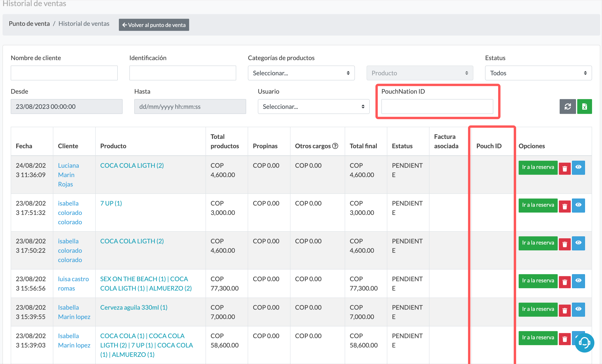The height and width of the screenshot is (364, 602).
Task: Click Ir a la reserva for 17:50:22 sale
Action: tap(538, 243)
